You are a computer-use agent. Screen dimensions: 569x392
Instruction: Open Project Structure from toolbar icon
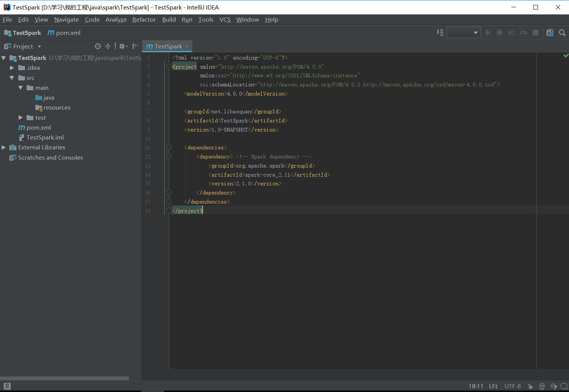[550, 33]
